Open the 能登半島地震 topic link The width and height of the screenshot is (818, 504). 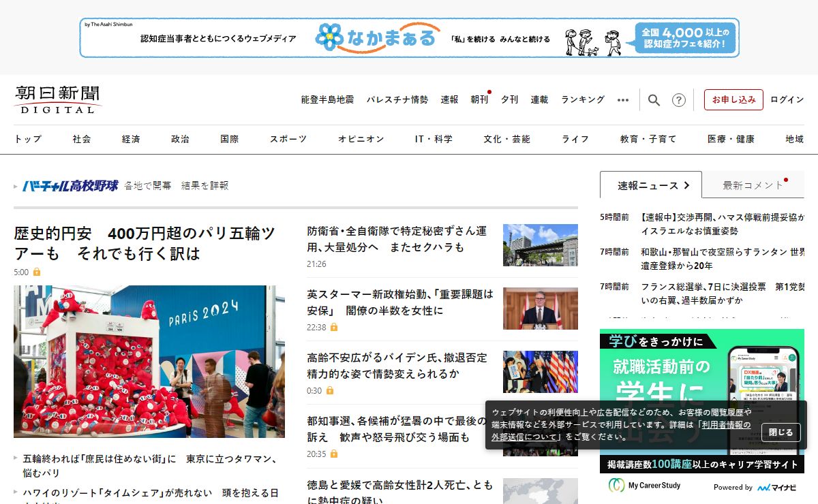pyautogui.click(x=327, y=99)
